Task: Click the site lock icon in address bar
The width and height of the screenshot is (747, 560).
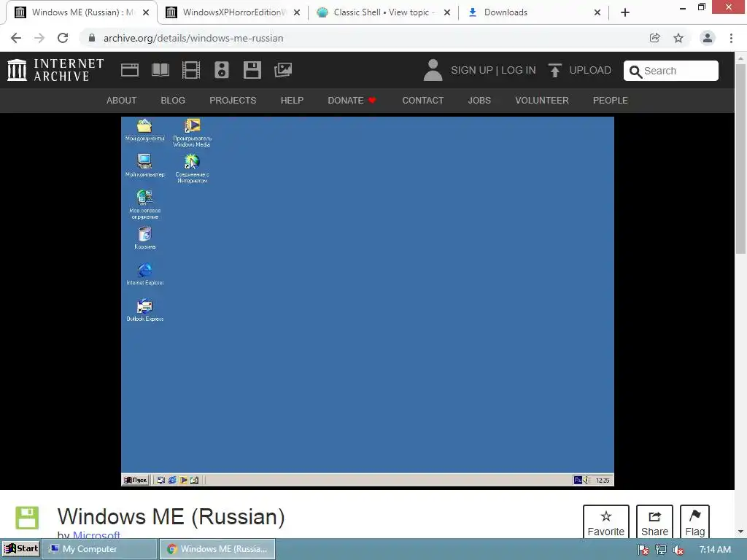Action: pyautogui.click(x=92, y=38)
